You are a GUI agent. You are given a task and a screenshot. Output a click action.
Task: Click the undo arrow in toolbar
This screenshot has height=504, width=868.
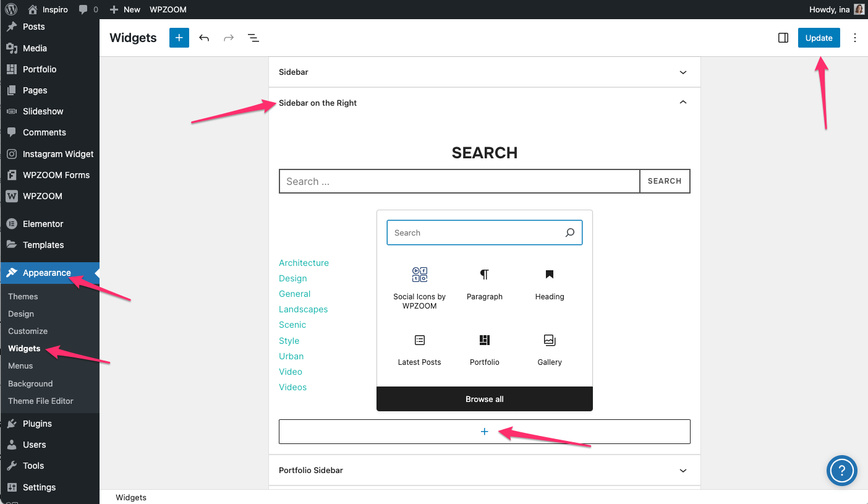click(204, 38)
